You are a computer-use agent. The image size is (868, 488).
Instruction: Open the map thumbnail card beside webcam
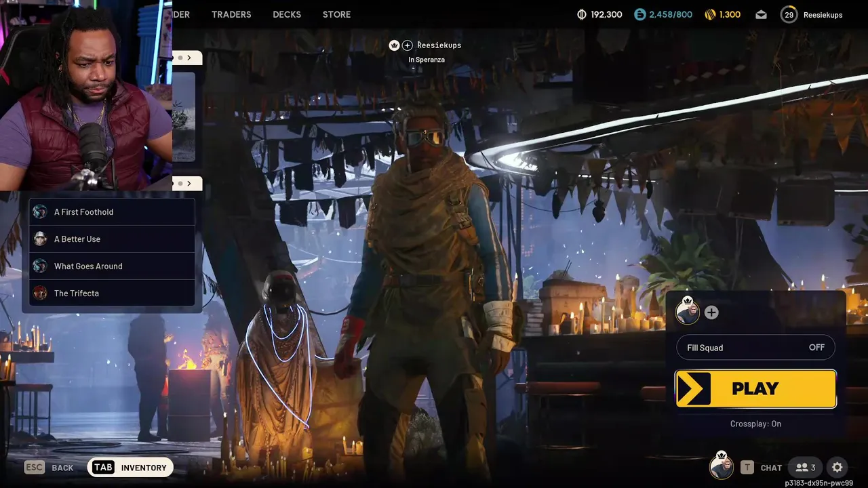(x=184, y=117)
